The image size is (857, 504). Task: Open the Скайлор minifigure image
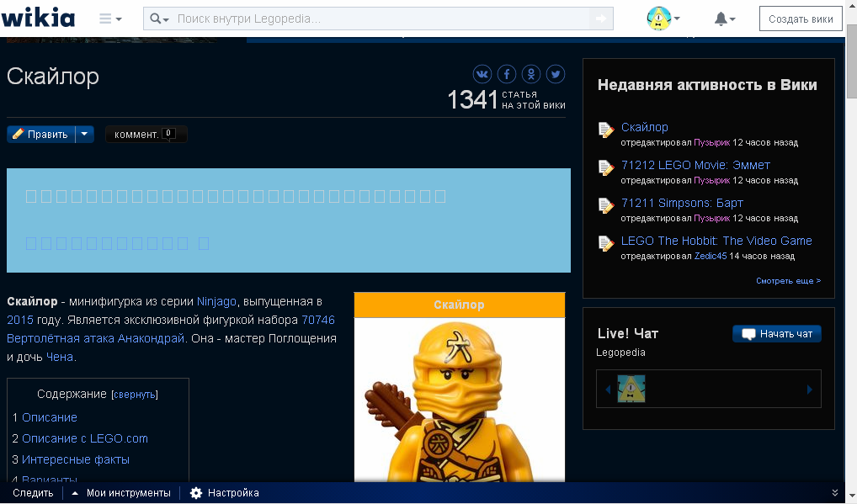coord(459,401)
